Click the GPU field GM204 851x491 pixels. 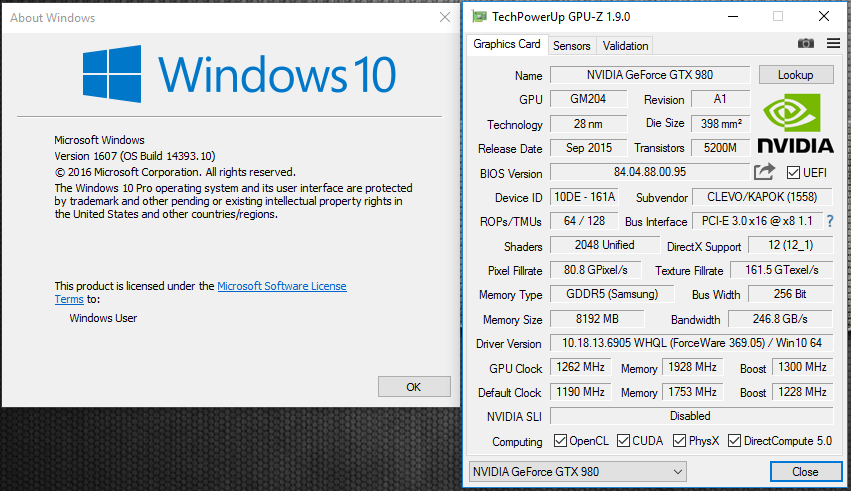pos(588,99)
